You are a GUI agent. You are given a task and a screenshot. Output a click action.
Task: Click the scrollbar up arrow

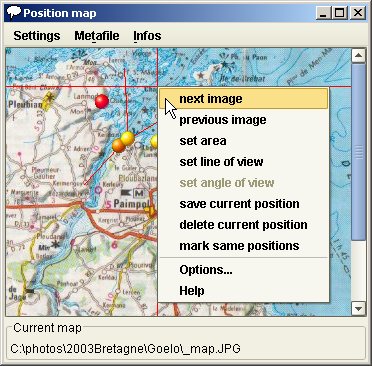pos(359,56)
